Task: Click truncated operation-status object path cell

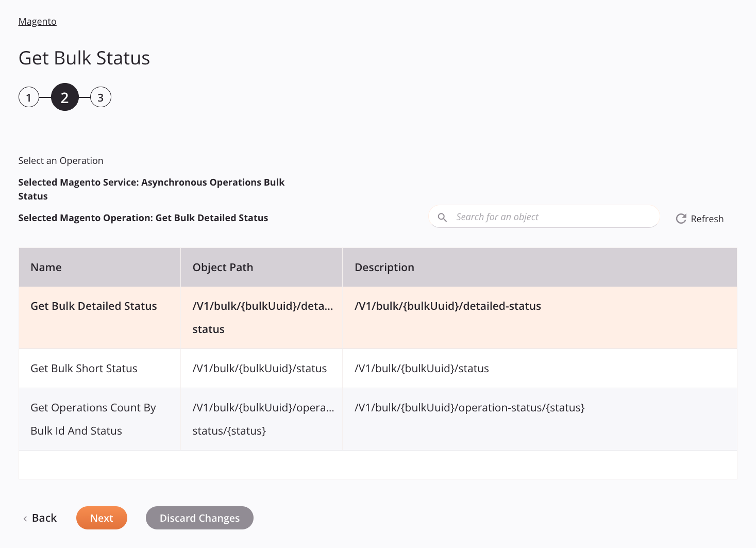Action: tap(261, 419)
